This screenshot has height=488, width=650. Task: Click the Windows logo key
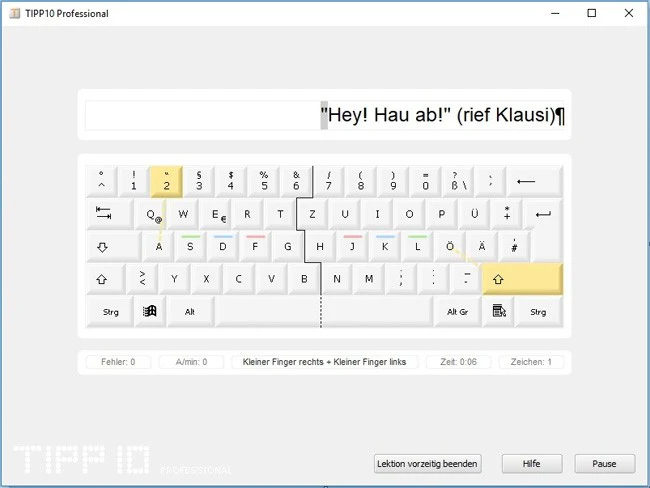click(150, 311)
